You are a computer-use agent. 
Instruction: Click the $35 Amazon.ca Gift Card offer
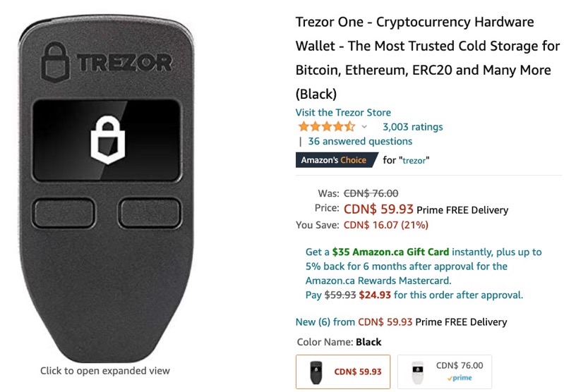pyautogui.click(x=390, y=252)
